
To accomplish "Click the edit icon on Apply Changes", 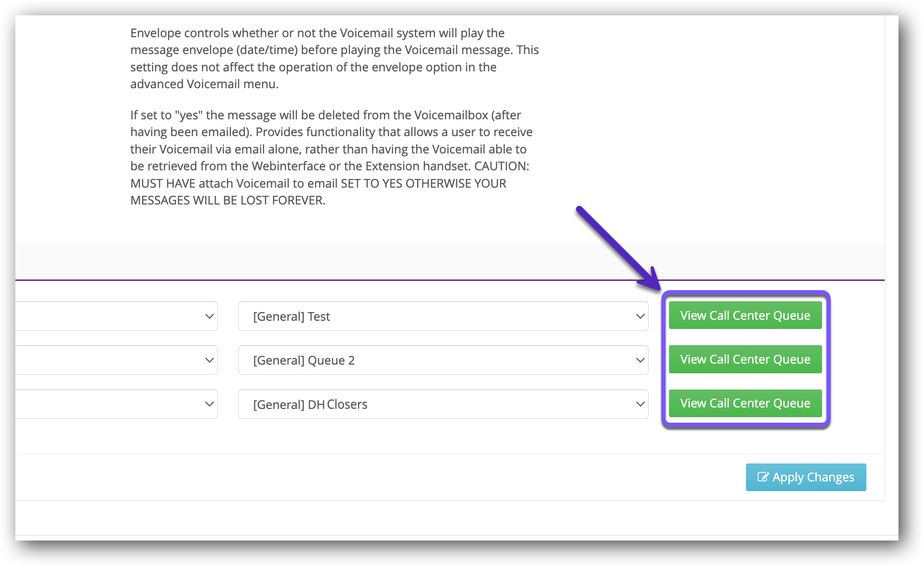I will click(763, 477).
